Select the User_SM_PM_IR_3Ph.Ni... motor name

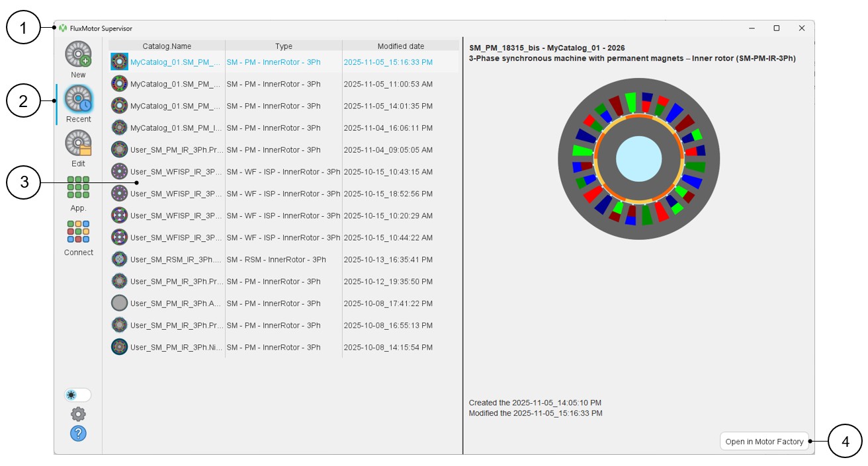click(176, 347)
